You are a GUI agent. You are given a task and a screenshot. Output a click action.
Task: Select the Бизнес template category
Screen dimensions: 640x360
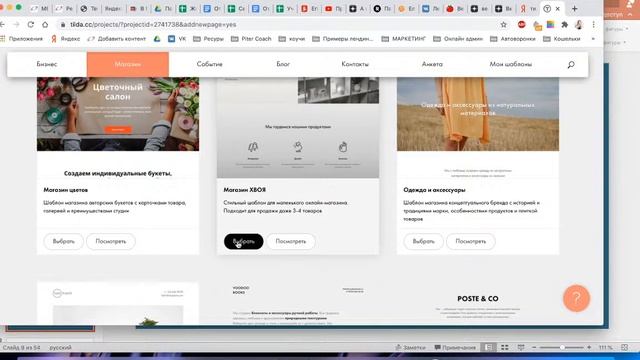(x=47, y=64)
